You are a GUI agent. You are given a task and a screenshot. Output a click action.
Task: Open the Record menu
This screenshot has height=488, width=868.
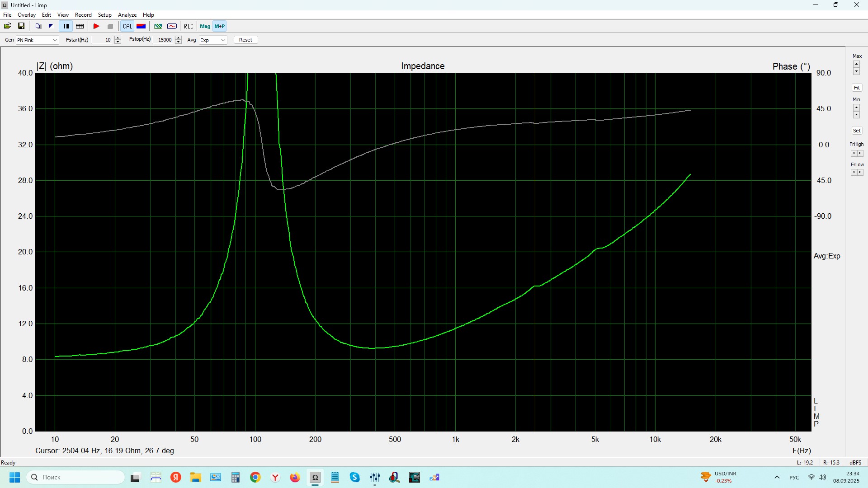pyautogui.click(x=83, y=15)
